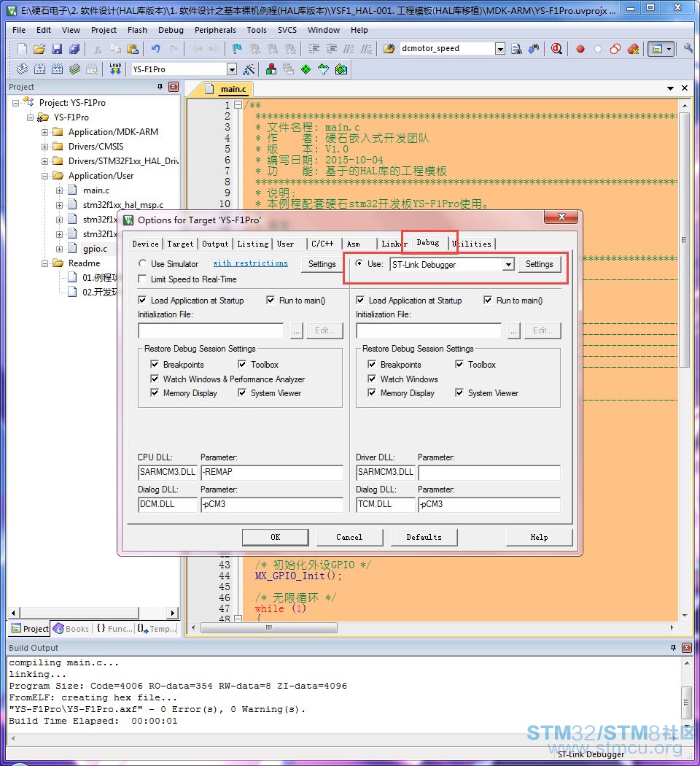The image size is (700, 766).
Task: Open the window layout dropdown arrow
Action: [x=669, y=49]
